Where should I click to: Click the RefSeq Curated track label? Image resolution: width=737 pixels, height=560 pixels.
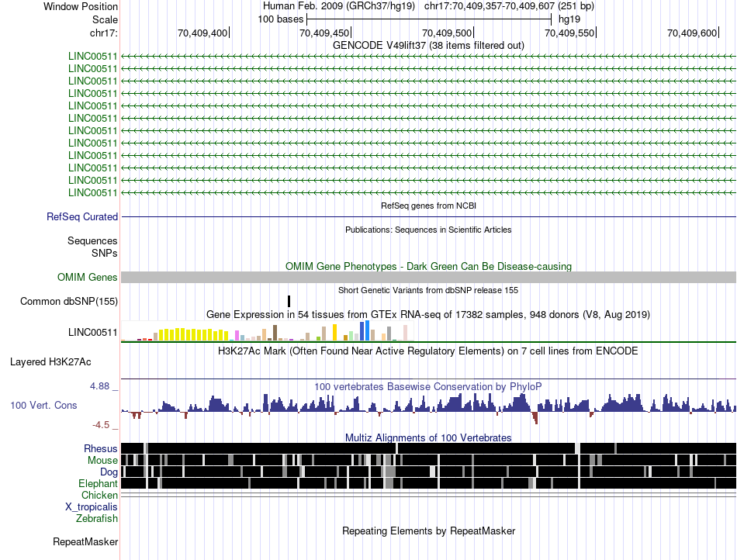(x=82, y=216)
